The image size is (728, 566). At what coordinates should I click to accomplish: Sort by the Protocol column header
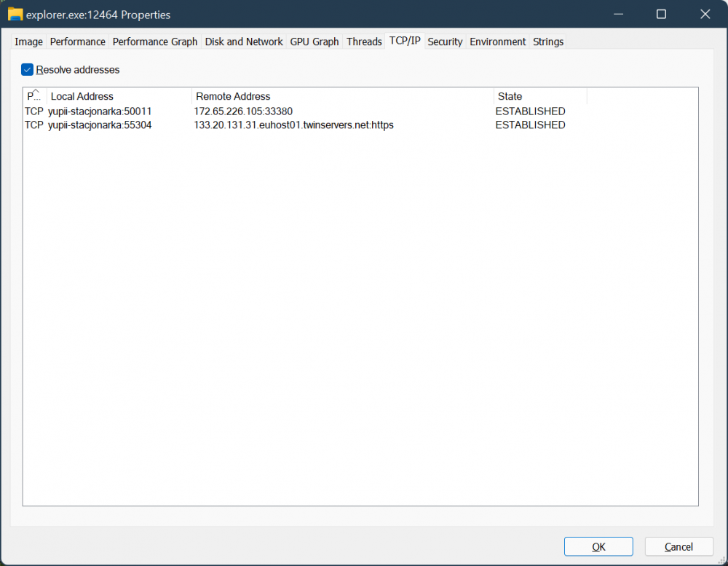point(35,96)
